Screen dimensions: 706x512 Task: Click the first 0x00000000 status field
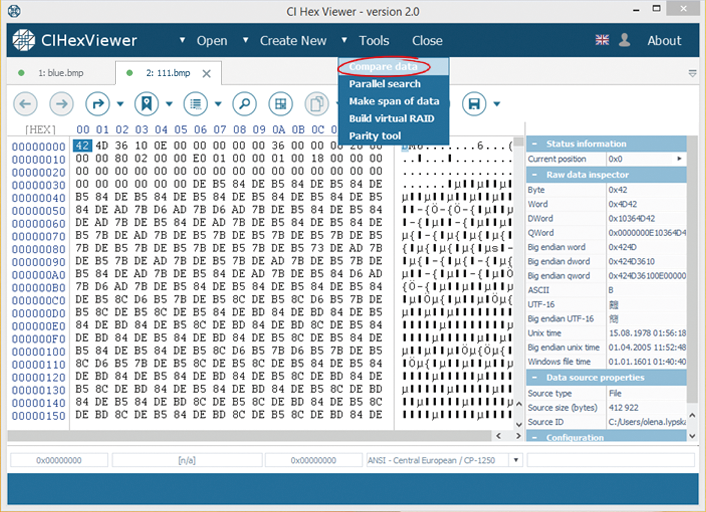pyautogui.click(x=59, y=460)
